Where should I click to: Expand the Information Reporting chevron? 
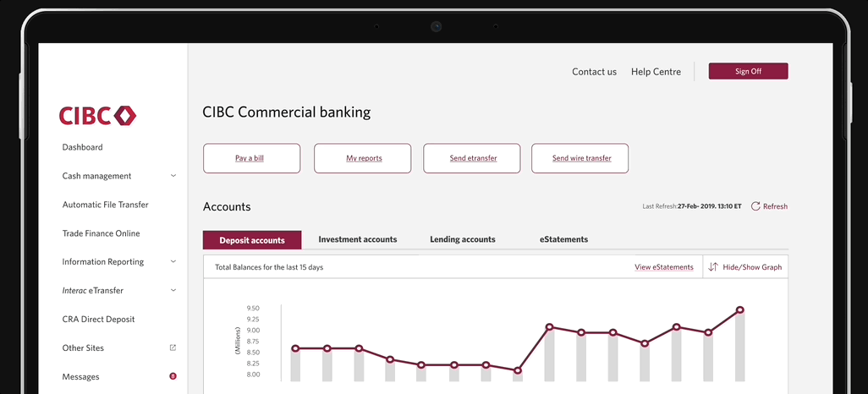coord(173,262)
